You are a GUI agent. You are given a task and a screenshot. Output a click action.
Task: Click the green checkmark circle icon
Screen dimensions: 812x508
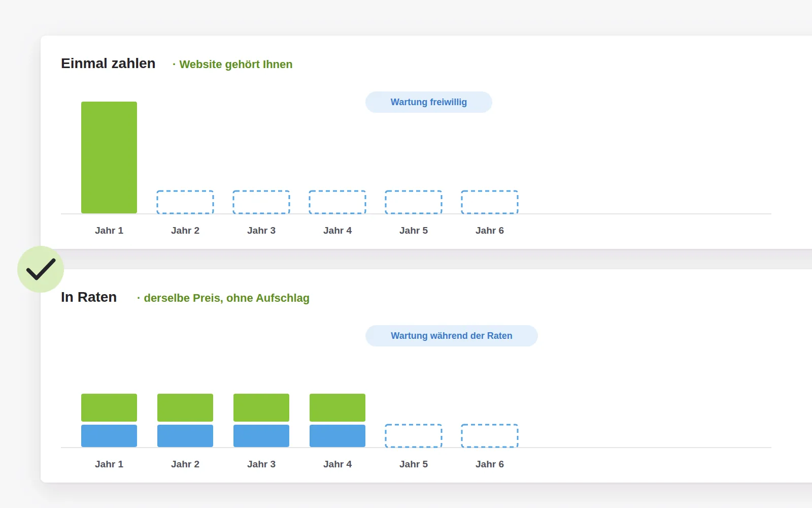coord(41,269)
